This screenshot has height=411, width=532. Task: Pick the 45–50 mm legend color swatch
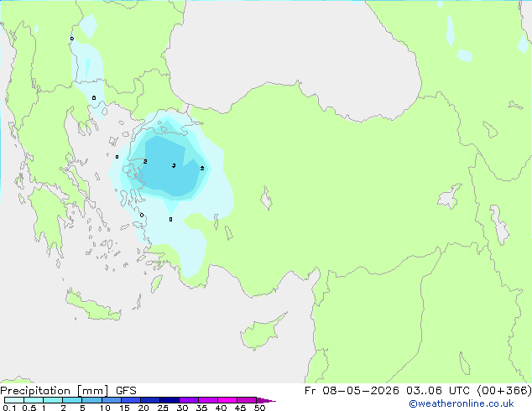coord(247,400)
